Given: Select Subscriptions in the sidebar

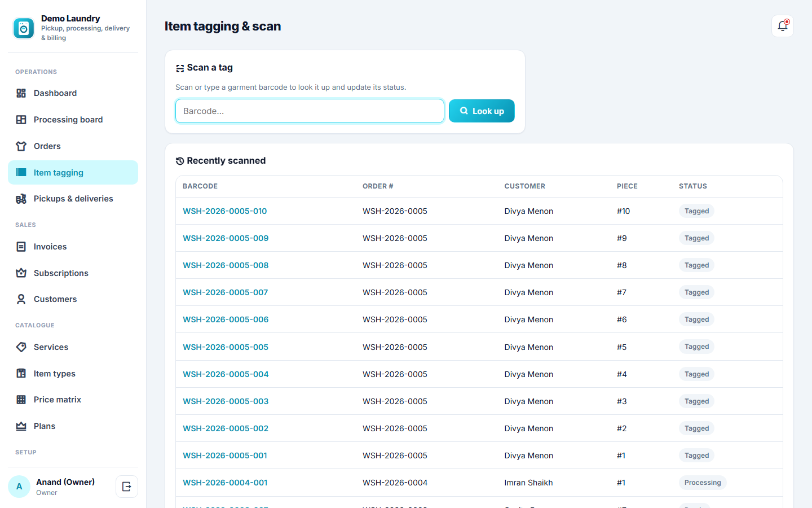Looking at the screenshot, I should (73, 273).
